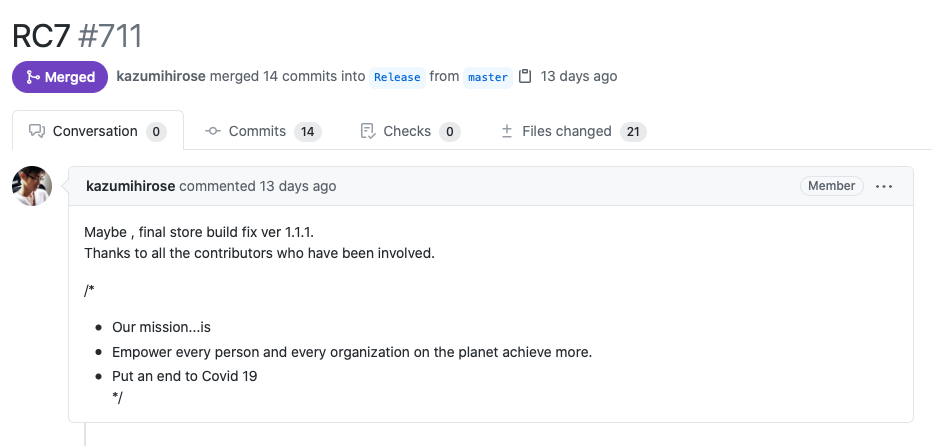The width and height of the screenshot is (932, 446).
Task: Select the Conversation tab
Action: pos(98,131)
